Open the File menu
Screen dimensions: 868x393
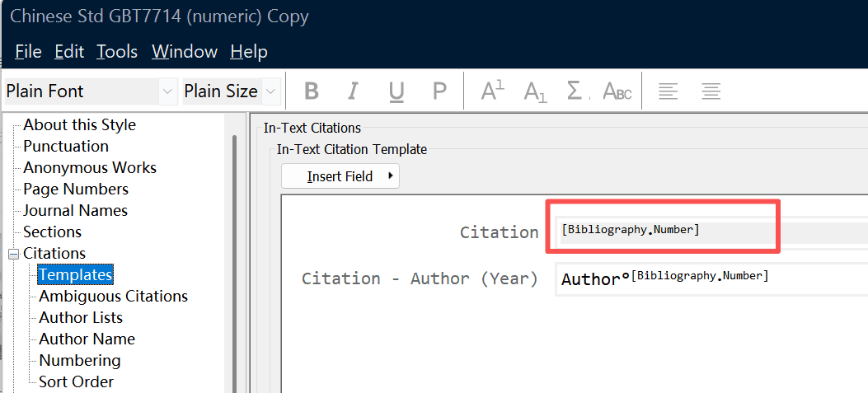pyautogui.click(x=28, y=52)
